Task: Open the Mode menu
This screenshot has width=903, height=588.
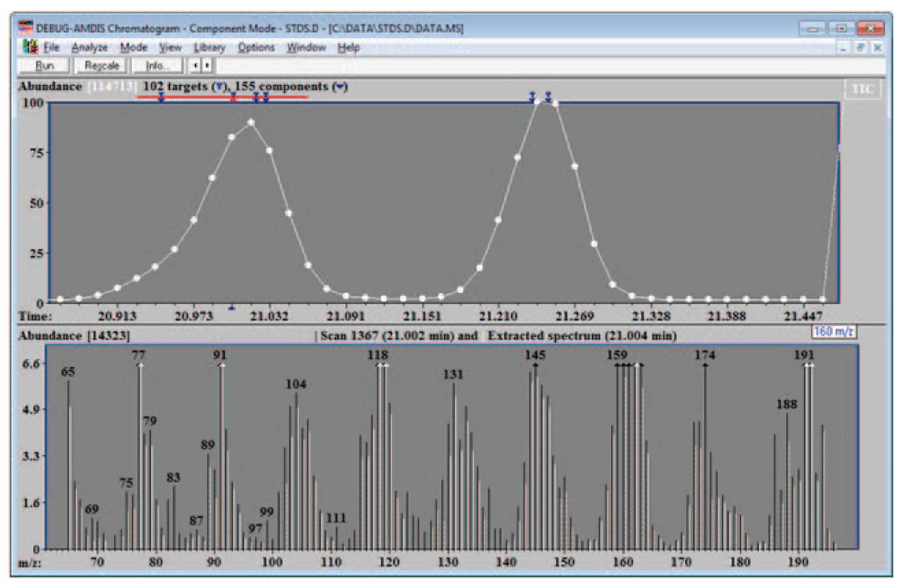Action: point(133,47)
